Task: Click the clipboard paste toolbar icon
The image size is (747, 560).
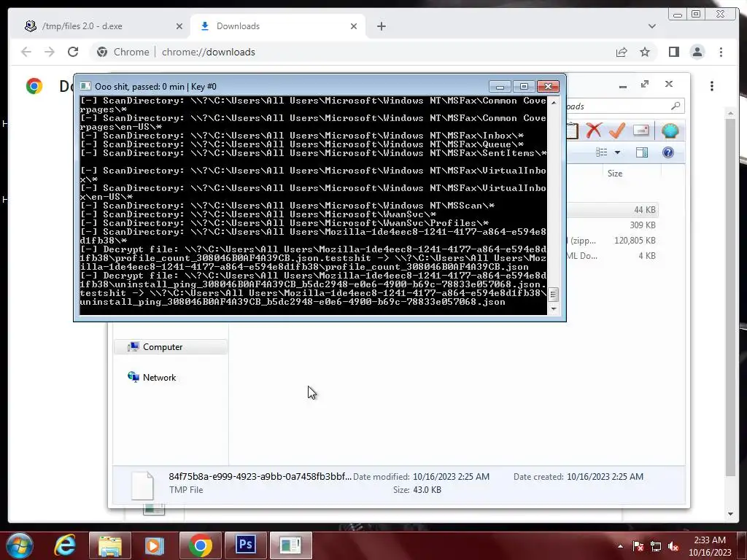Action: [x=573, y=131]
